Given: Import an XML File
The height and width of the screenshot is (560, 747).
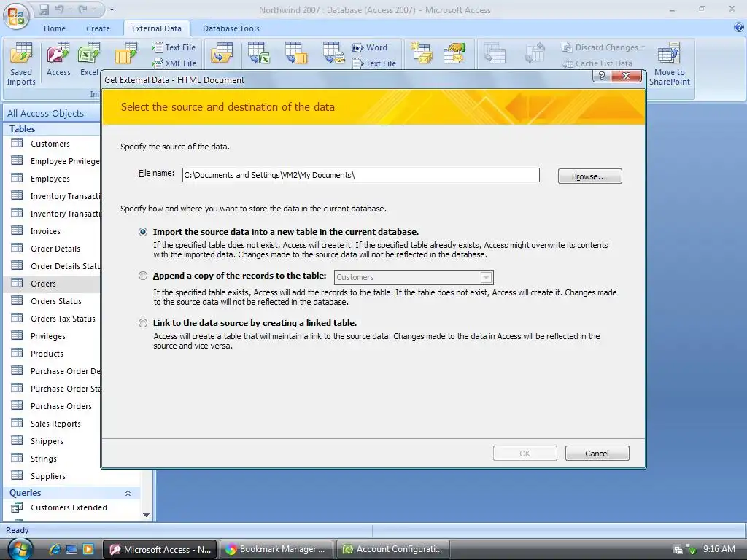Looking at the screenshot, I should (x=174, y=63).
